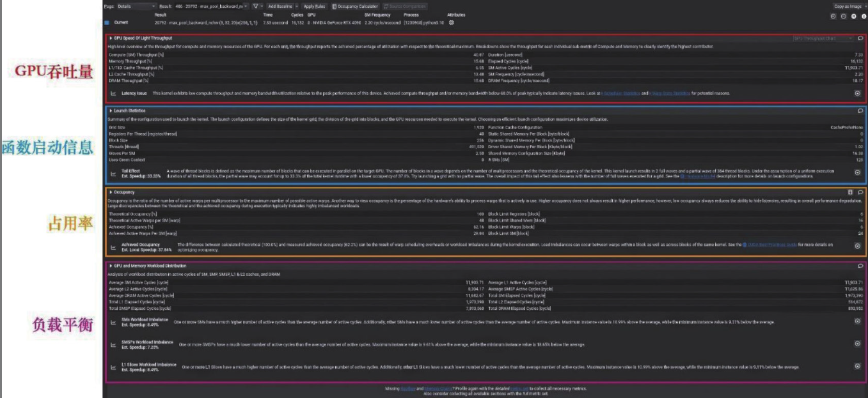Click the Compute (SM) Throughput [%] row
The image size is (868, 398).
296,55
